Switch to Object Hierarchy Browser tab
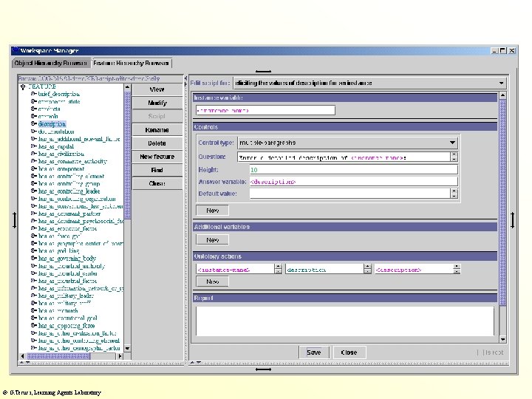Viewport: 532px width, 399px height. 51,64
